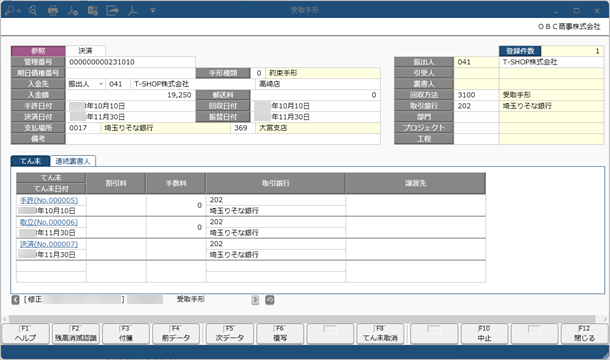Viewport: 610px width, 360px height.
Task: Click the F12 閉じる button
Action: [584, 334]
